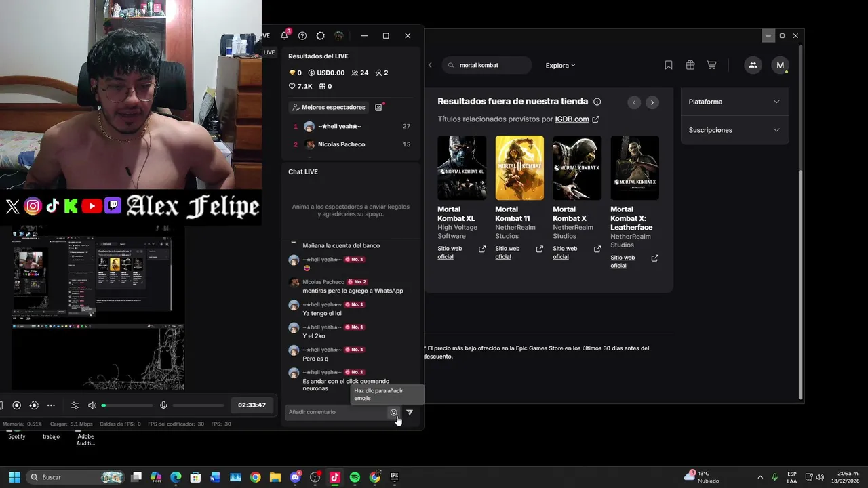Show previous results with left arrow
This screenshot has height=488, width=868.
click(634, 102)
